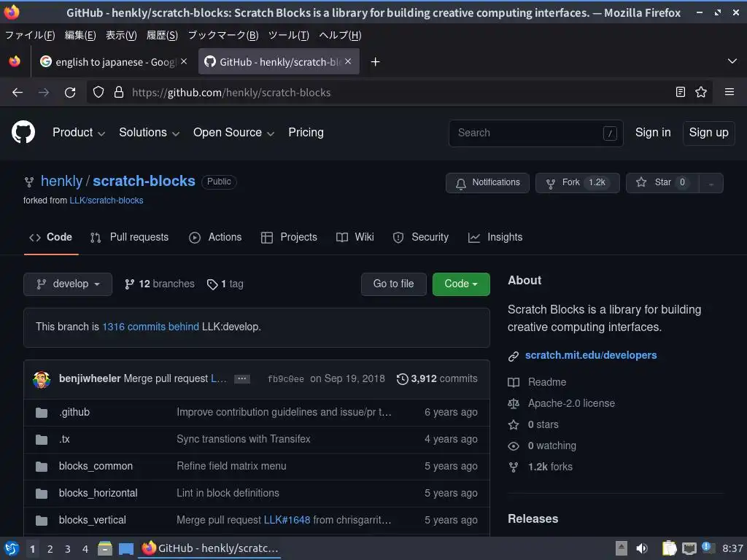Open the ツール(T) menu
This screenshot has width=747, height=560.
289,35
